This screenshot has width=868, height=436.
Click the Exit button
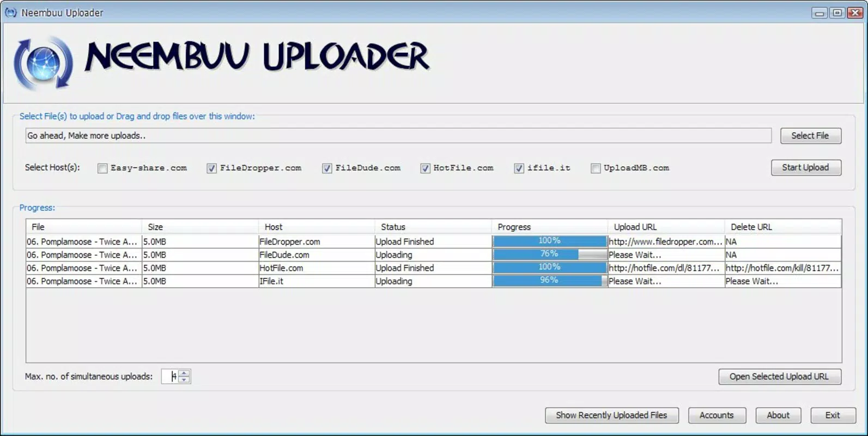tap(833, 415)
